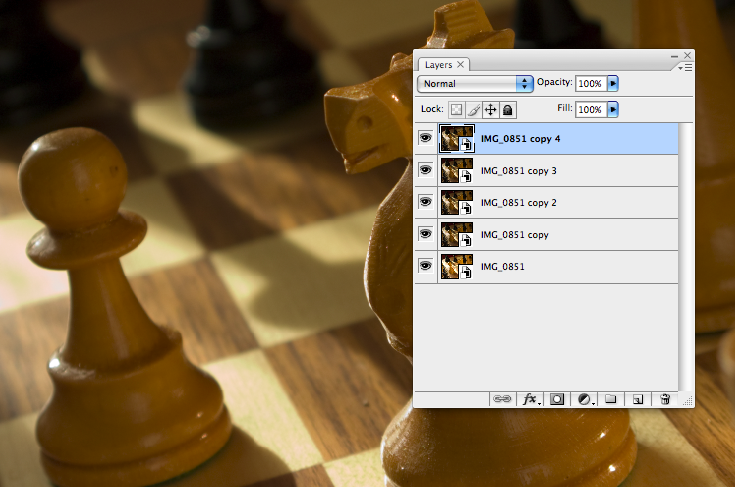This screenshot has height=487, width=735.
Task: Minimize the Layers panel
Action: pyautogui.click(x=674, y=56)
